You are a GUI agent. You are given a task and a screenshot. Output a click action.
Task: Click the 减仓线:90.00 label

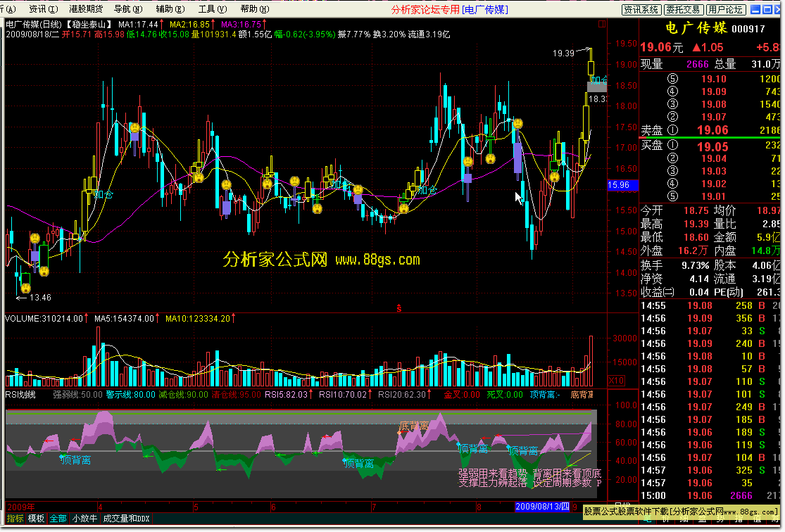(x=183, y=395)
